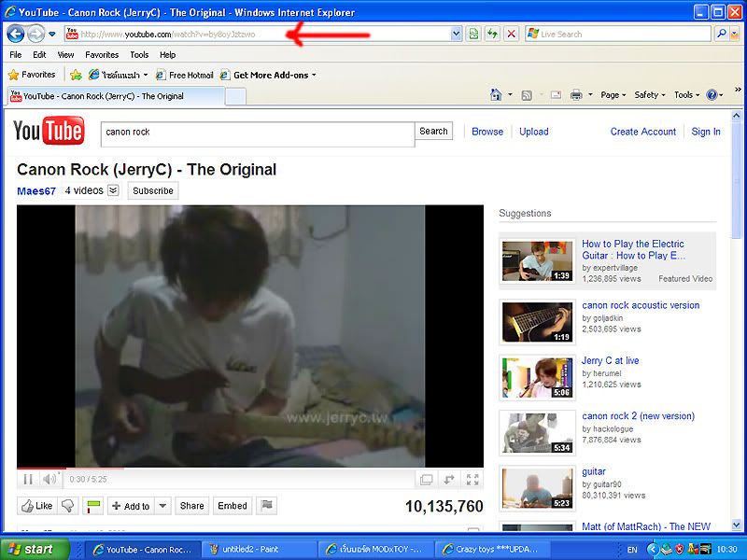Open canon rock acoustic version thumbnail
Screen dimensions: 747x560
tap(537, 322)
